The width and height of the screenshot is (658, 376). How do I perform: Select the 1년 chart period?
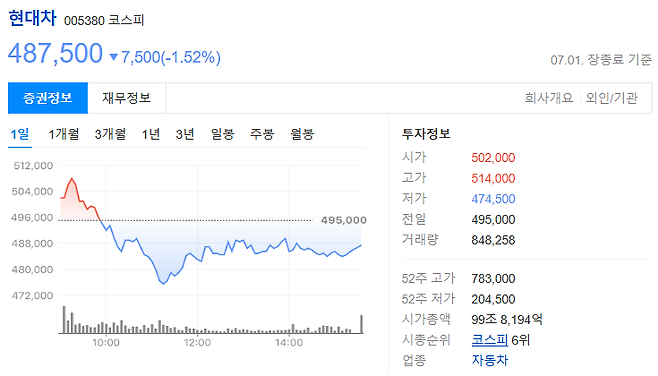pyautogui.click(x=151, y=134)
